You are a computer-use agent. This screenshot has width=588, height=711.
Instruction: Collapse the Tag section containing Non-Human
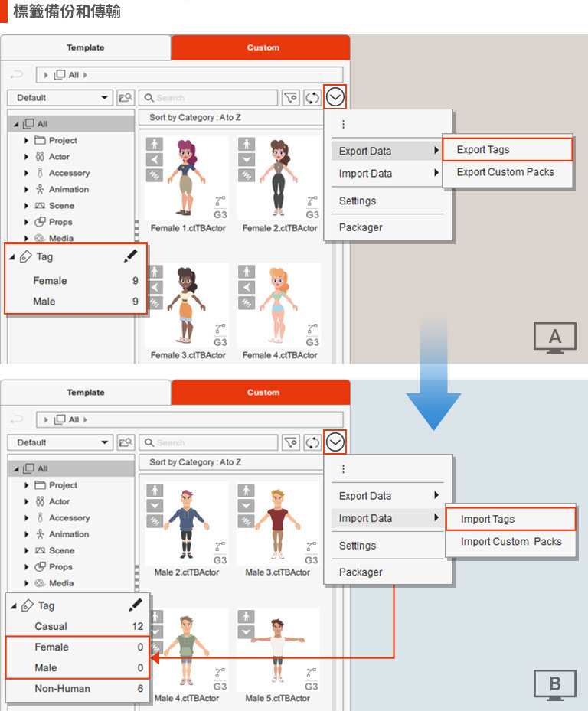[15, 605]
